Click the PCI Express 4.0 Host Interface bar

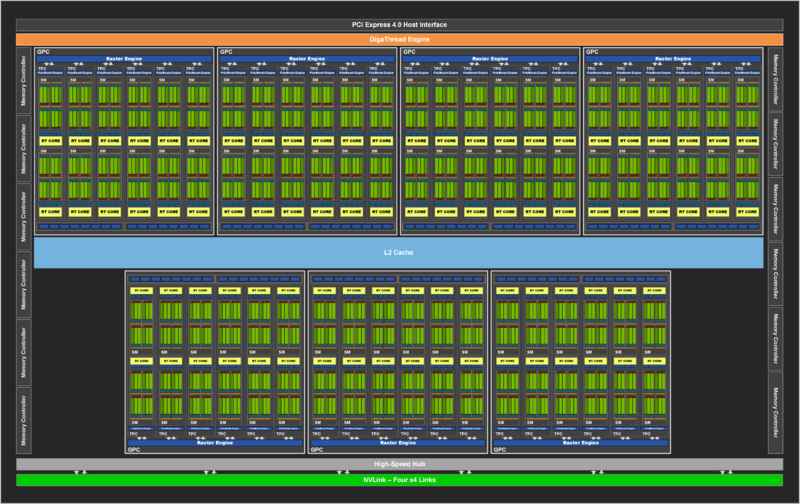399,24
